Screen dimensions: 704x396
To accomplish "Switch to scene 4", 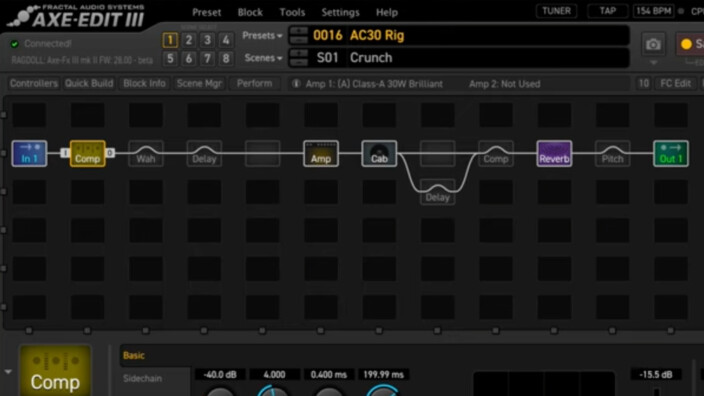I will (226, 40).
